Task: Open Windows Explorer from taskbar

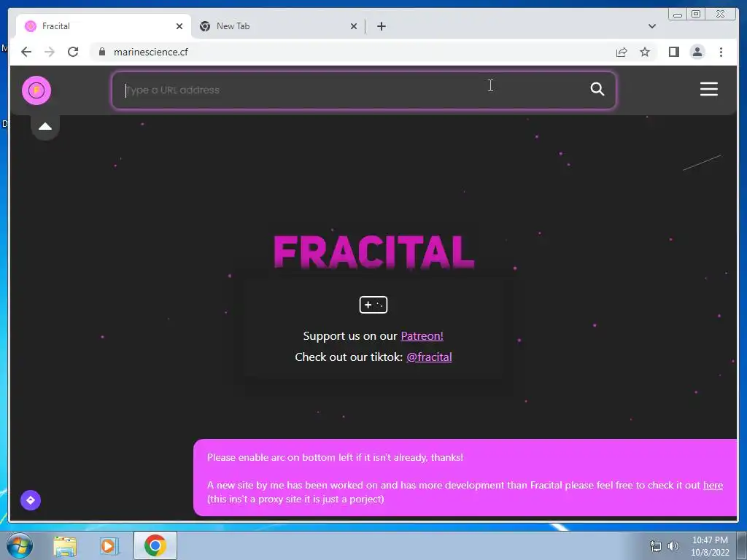Action: pyautogui.click(x=65, y=546)
